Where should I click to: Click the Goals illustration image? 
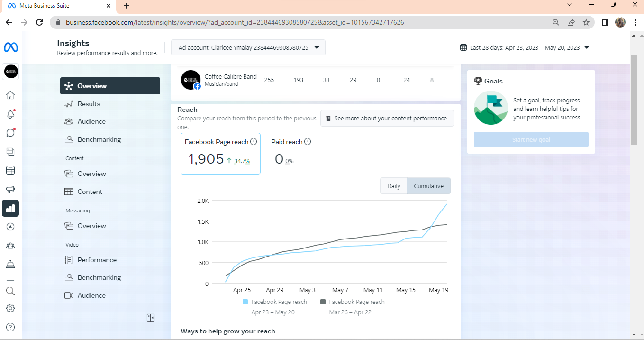491,108
